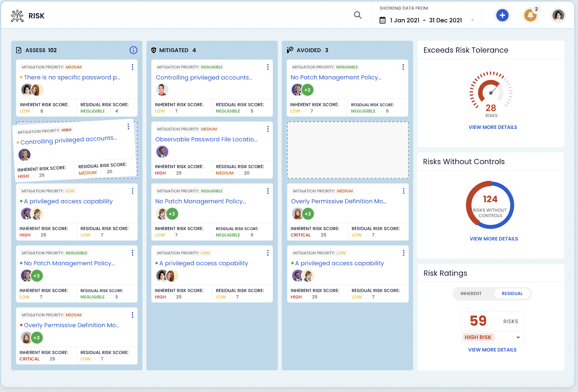578x392 pixels.
Task: Open the user profile avatar
Action: tap(558, 15)
